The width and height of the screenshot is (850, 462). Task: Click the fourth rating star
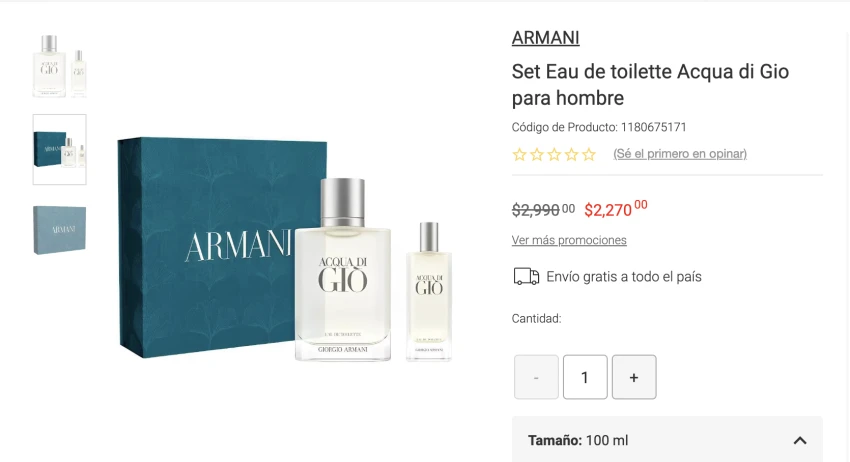(x=571, y=155)
